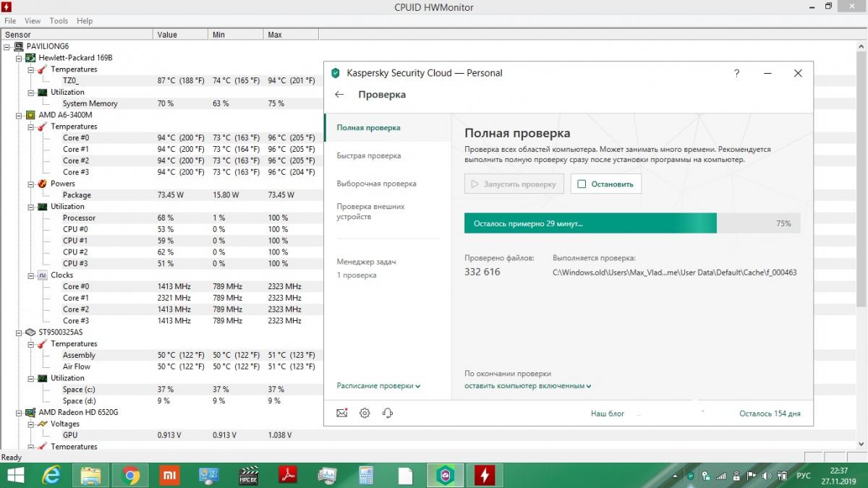Click the PAVILIONG6 computer icon
Image resolution: width=868 pixels, height=488 pixels.
tap(18, 46)
